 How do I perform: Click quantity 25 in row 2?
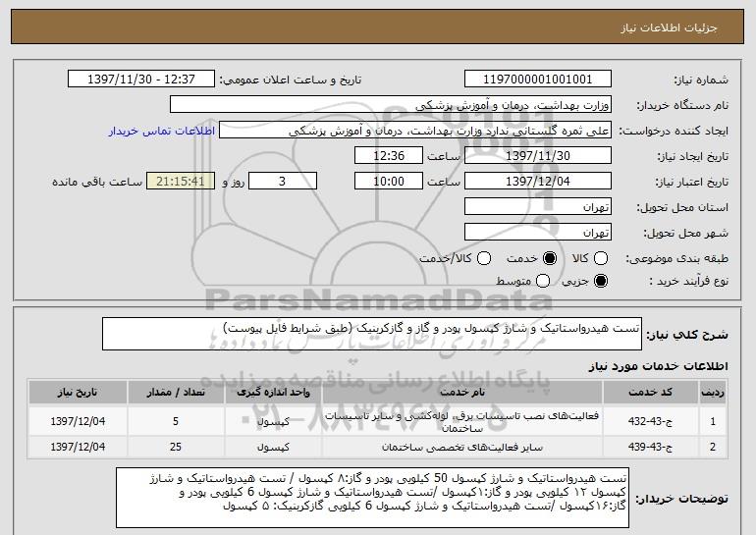point(176,448)
